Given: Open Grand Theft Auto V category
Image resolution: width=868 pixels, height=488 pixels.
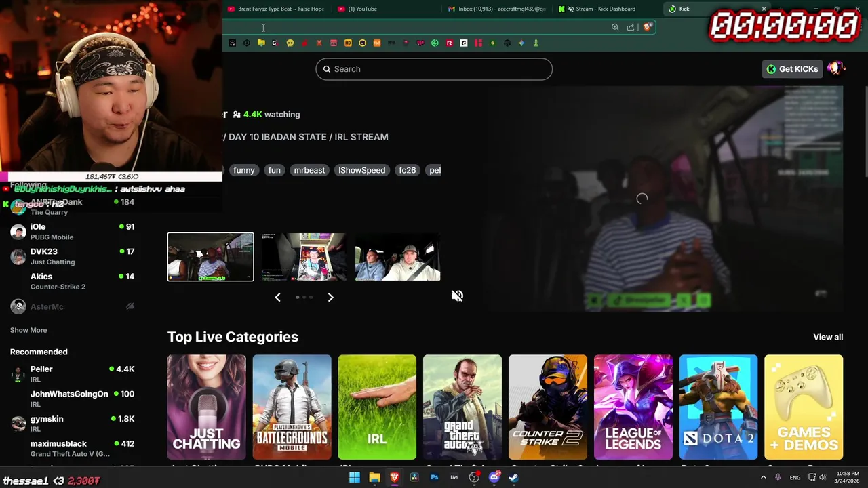Looking at the screenshot, I should [462, 407].
